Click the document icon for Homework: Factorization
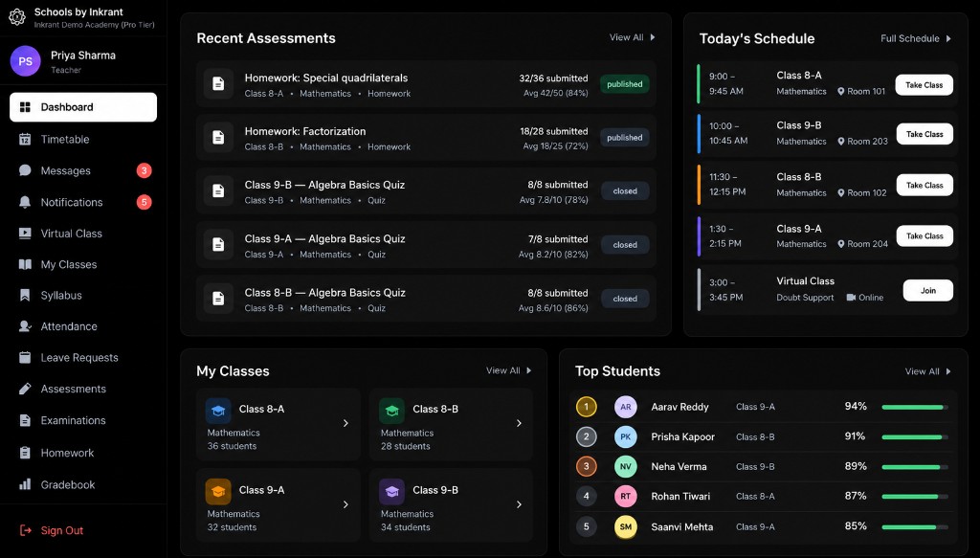The image size is (980, 558). click(x=218, y=138)
